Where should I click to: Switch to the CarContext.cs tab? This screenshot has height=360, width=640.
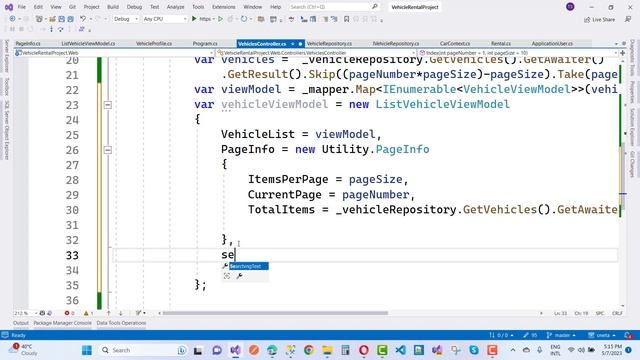(455, 43)
